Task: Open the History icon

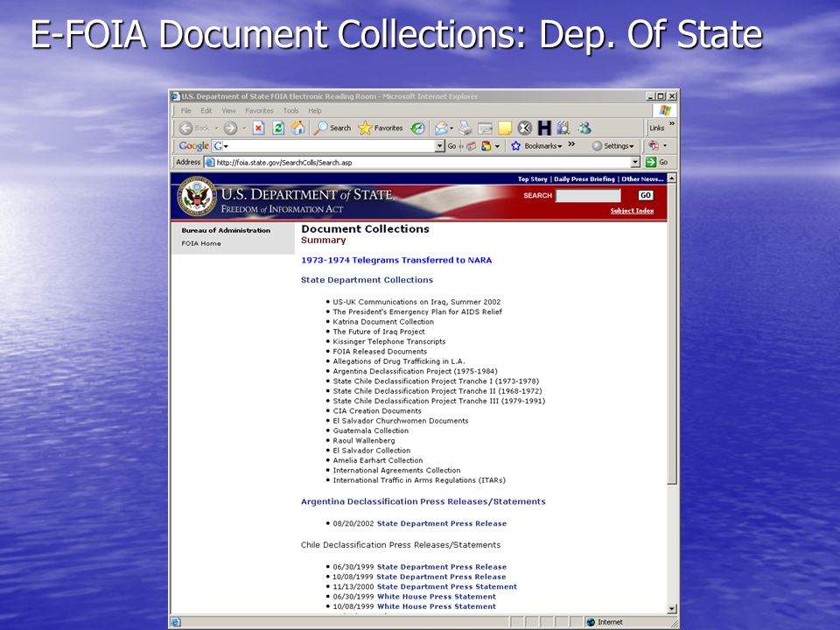Action: point(418,128)
